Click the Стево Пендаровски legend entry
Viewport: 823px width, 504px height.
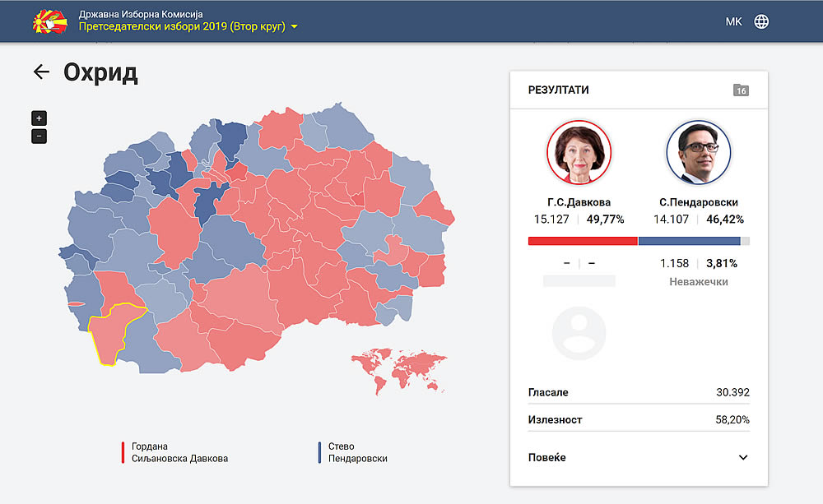pyautogui.click(x=352, y=452)
